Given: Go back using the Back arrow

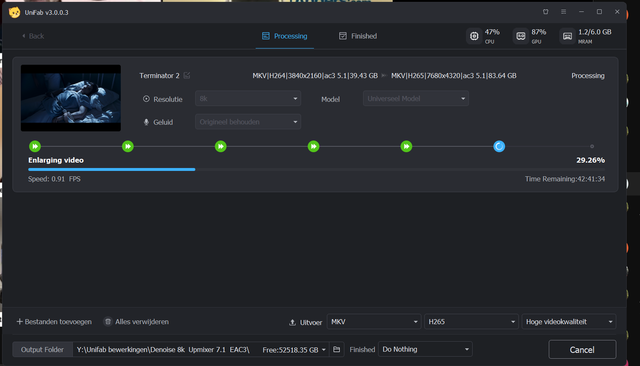Looking at the screenshot, I should pos(33,36).
